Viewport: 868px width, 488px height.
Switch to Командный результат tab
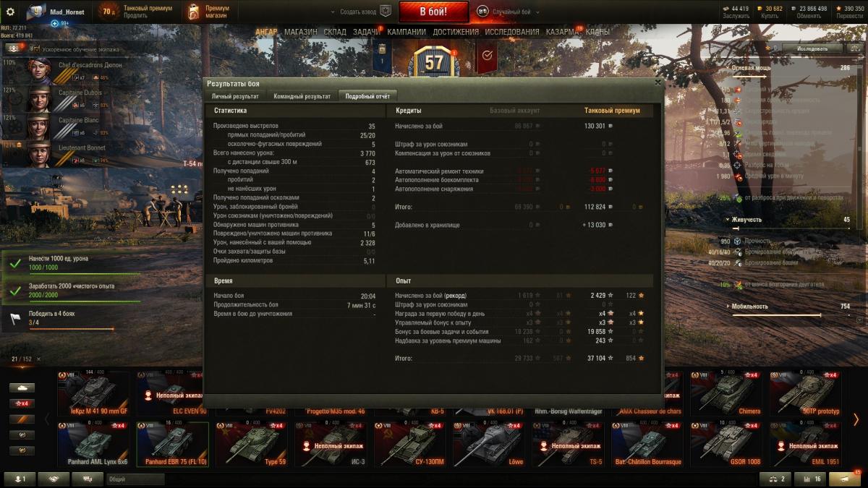pos(301,96)
